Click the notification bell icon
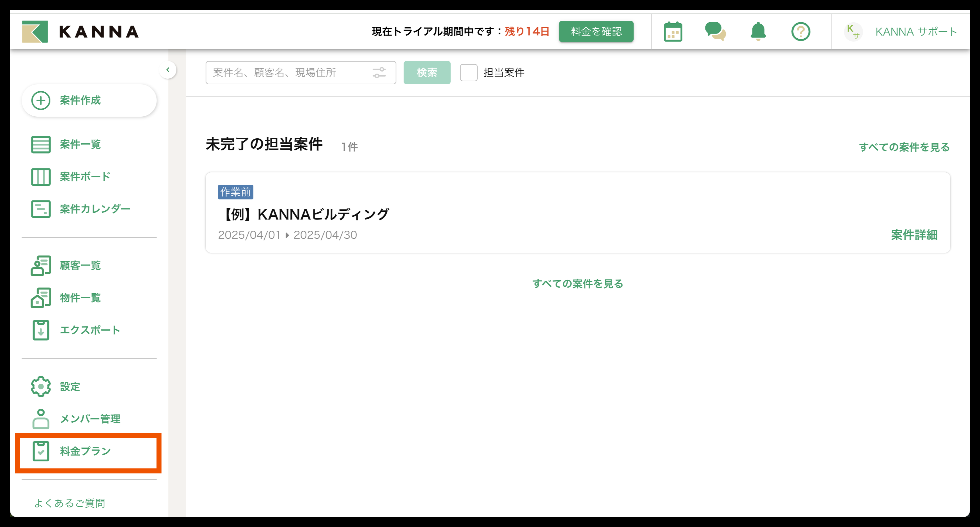 tap(758, 32)
